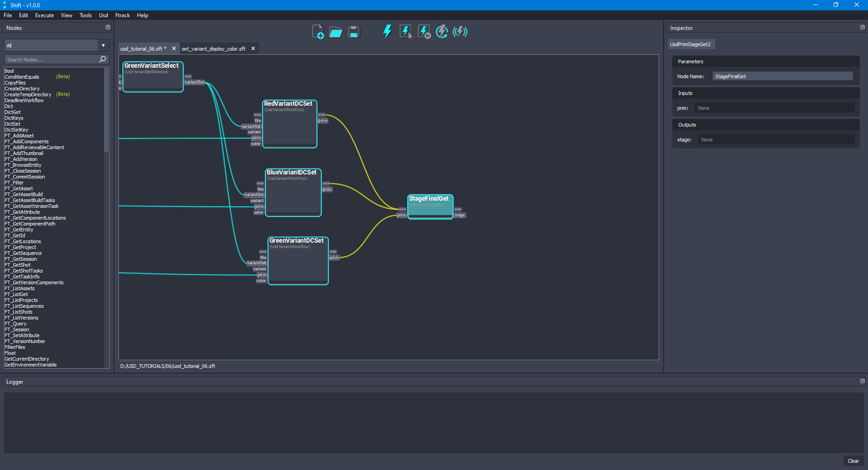Select the UsdPrimStageGet2 breadcrumb button
Viewport: 868px width, 470px height.
(691, 44)
